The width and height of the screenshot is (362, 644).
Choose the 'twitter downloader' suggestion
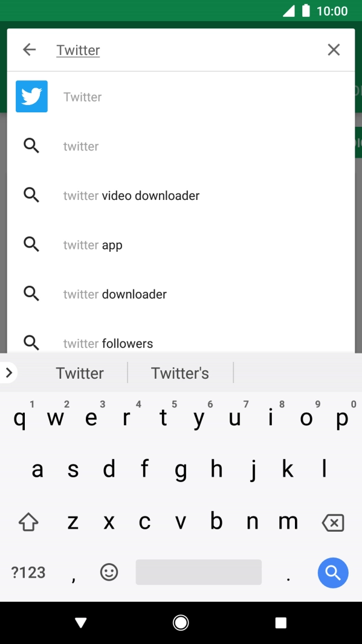115,294
